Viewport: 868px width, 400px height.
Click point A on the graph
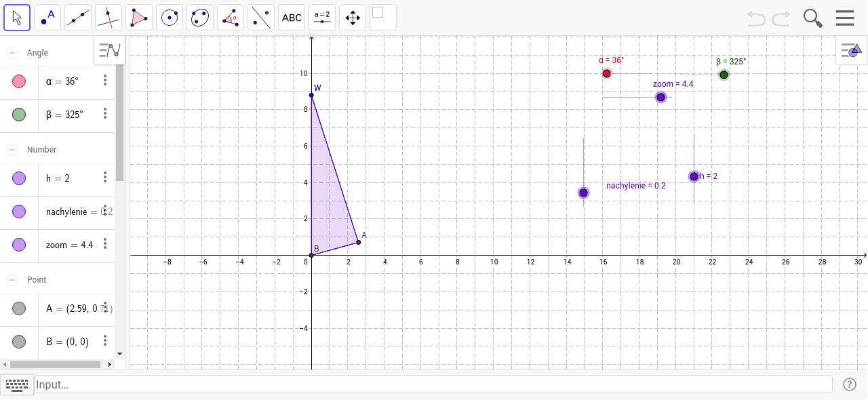point(358,242)
